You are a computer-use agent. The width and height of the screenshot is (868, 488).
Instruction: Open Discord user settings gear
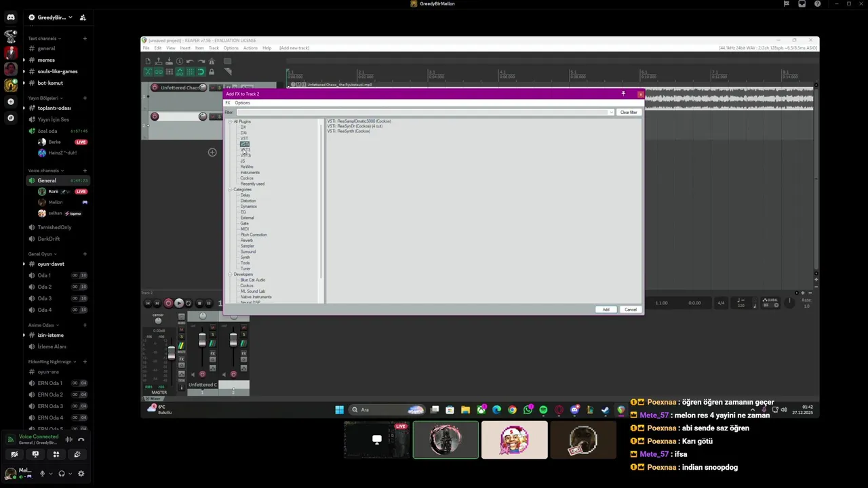(81, 474)
